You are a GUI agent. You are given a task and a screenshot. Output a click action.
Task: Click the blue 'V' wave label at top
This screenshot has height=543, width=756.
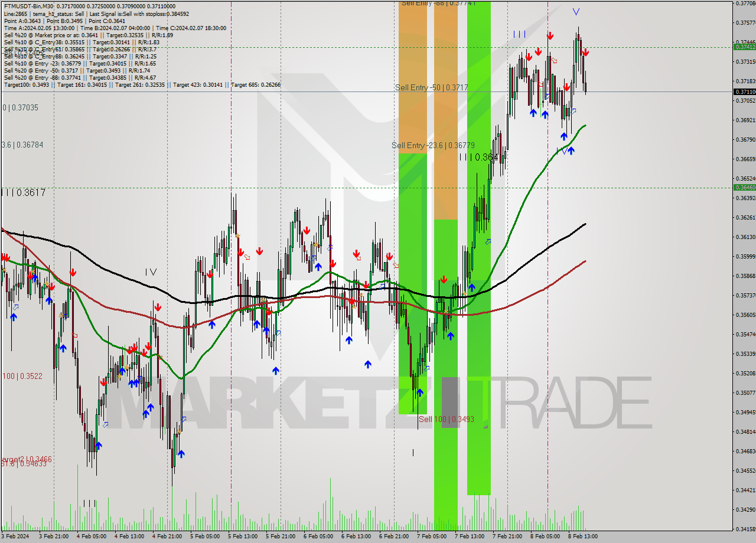576,12
